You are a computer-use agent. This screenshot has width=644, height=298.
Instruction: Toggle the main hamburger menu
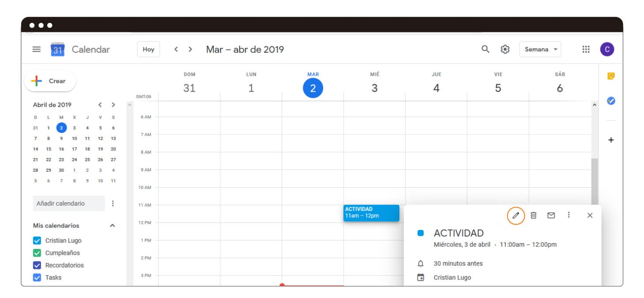pyautogui.click(x=37, y=49)
